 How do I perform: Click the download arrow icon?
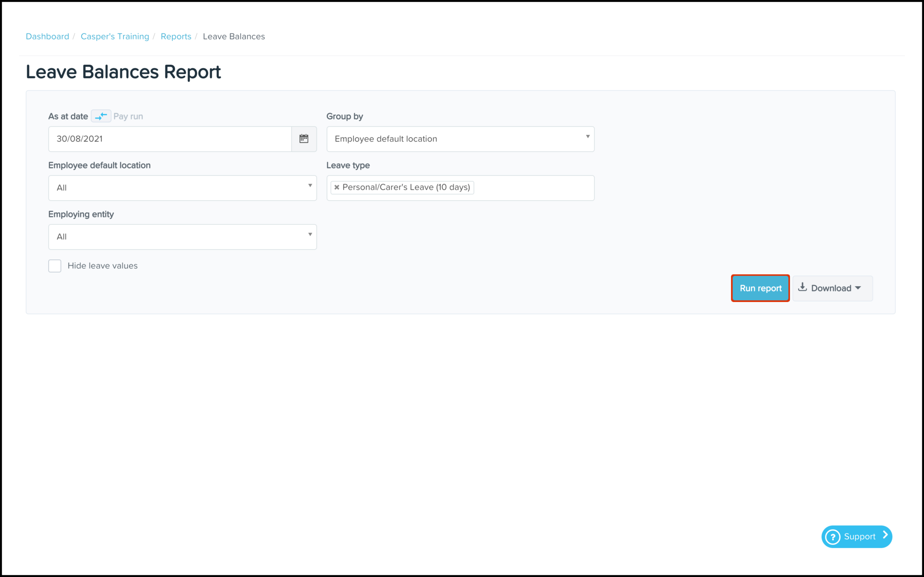coord(802,287)
